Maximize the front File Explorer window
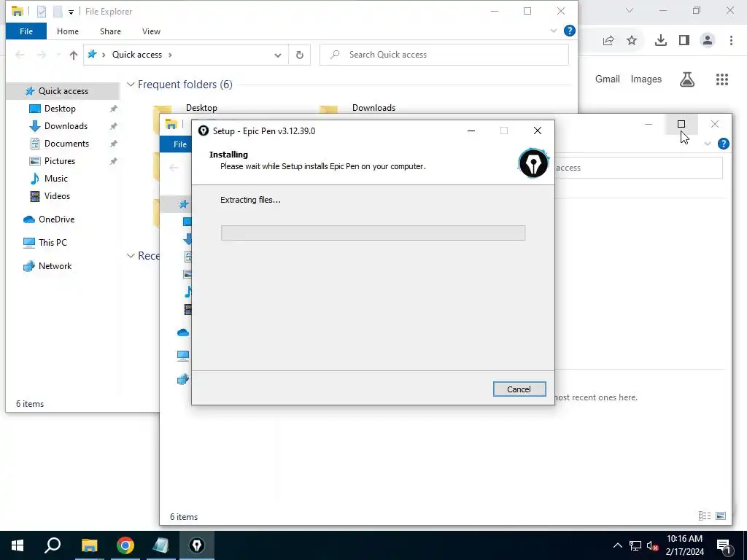Image resolution: width=747 pixels, height=560 pixels. point(681,124)
